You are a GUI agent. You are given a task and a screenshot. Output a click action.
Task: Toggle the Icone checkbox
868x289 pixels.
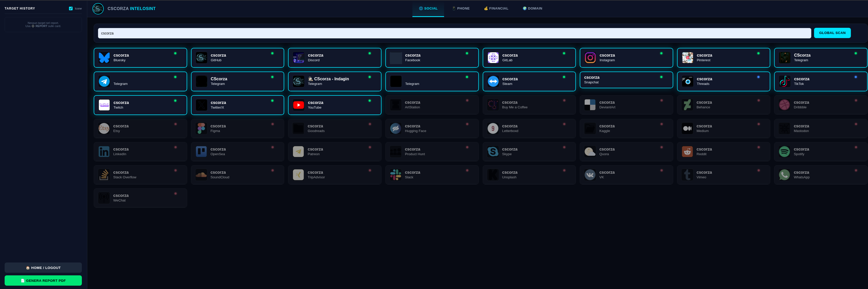pyautogui.click(x=71, y=8)
